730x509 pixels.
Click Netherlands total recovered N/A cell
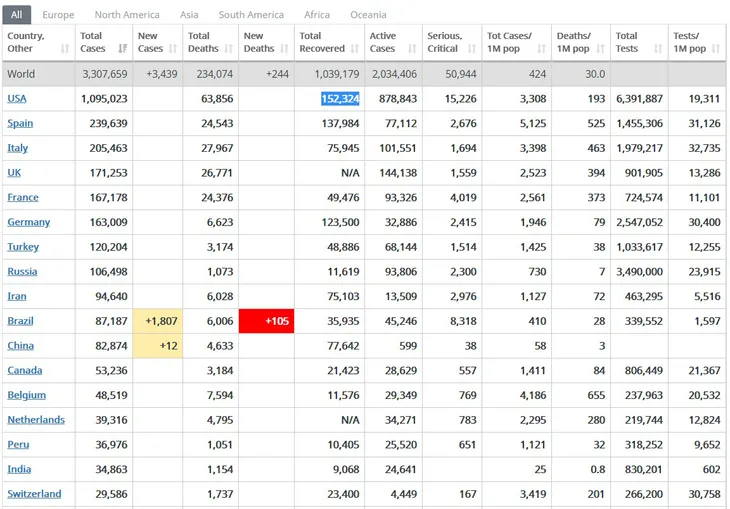[350, 420]
